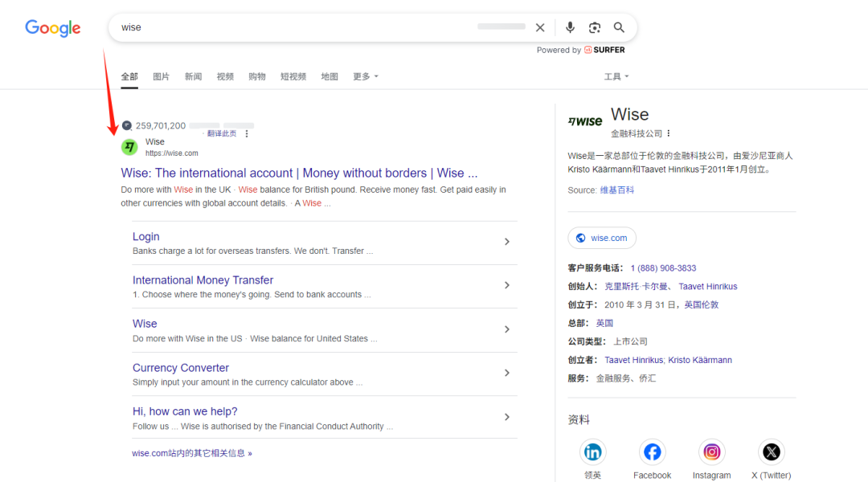868x482 pixels.
Task: Open the X (Twitter) profile icon
Action: [771, 452]
